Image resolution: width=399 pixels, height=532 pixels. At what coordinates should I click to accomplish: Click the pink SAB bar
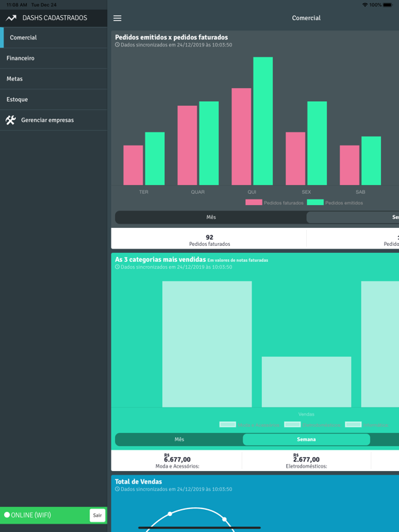point(349,166)
